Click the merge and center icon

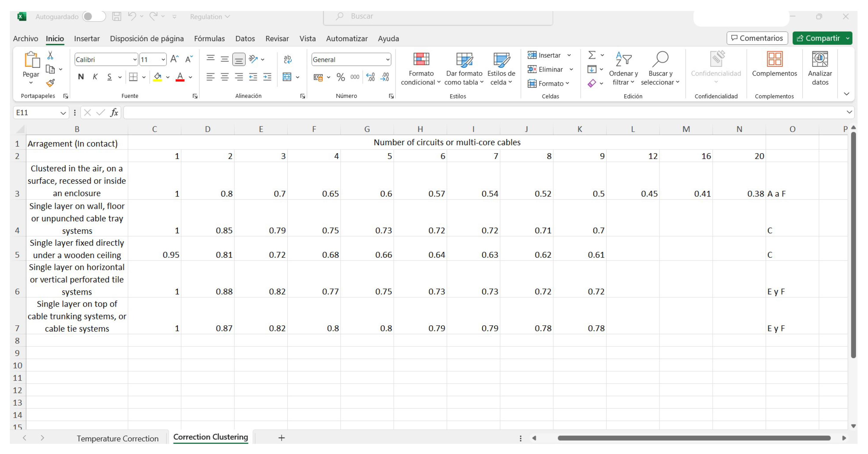[287, 77]
